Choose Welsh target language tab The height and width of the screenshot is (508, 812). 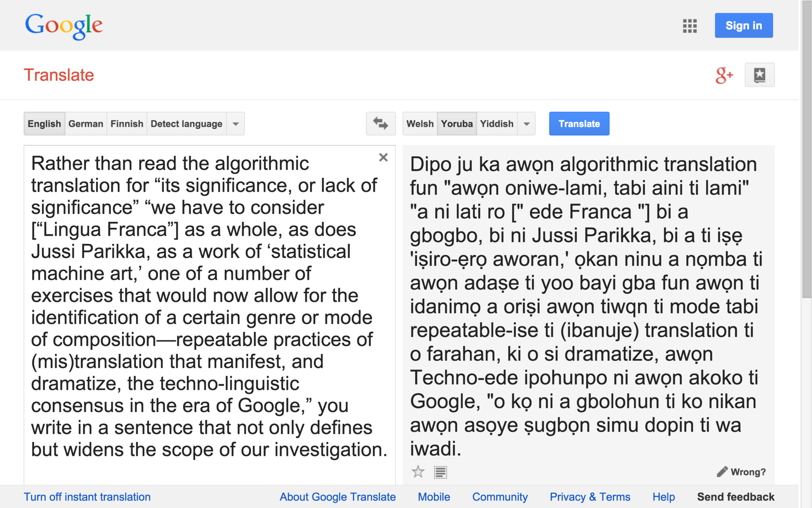tap(420, 124)
